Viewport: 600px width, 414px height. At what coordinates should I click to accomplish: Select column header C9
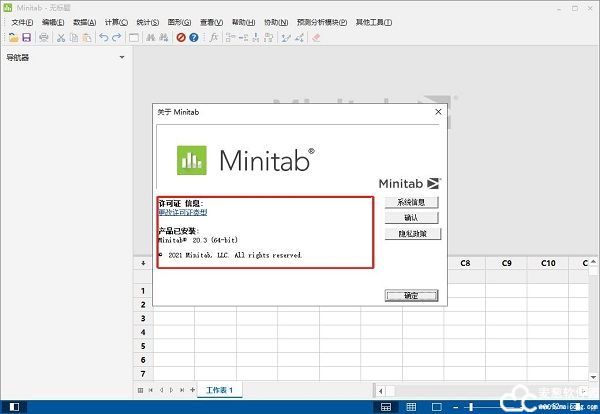pos(506,263)
